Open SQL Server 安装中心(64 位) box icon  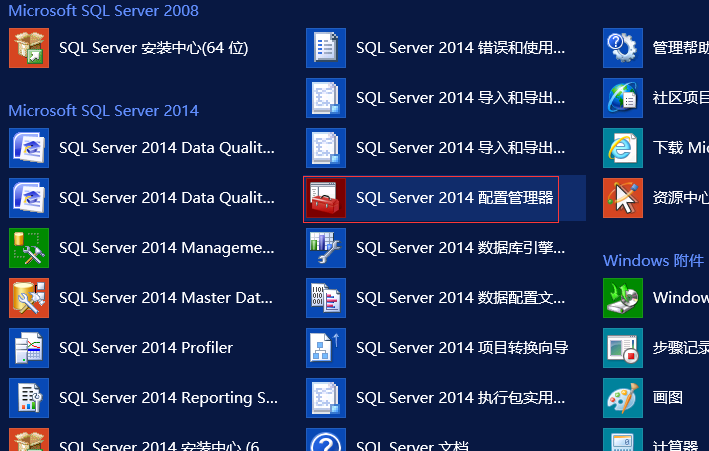click(x=29, y=48)
